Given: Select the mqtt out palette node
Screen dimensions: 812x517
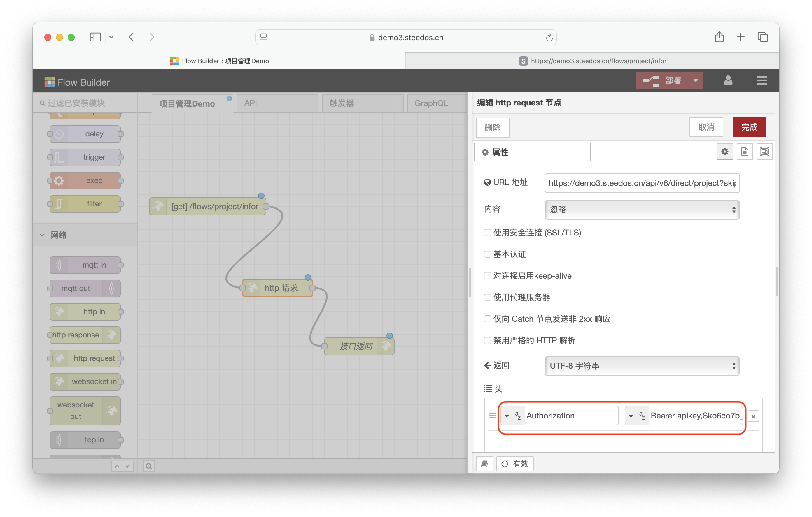Looking at the screenshot, I should (85, 288).
